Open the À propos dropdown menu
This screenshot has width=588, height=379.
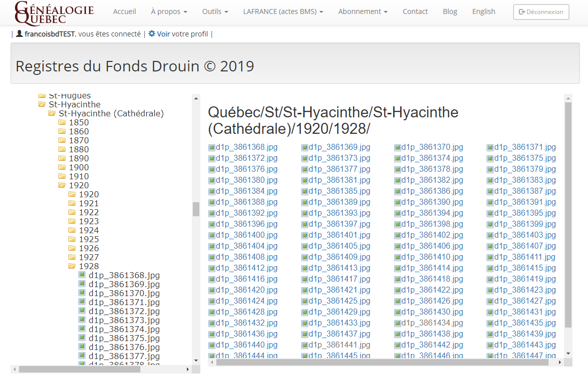[x=169, y=11]
